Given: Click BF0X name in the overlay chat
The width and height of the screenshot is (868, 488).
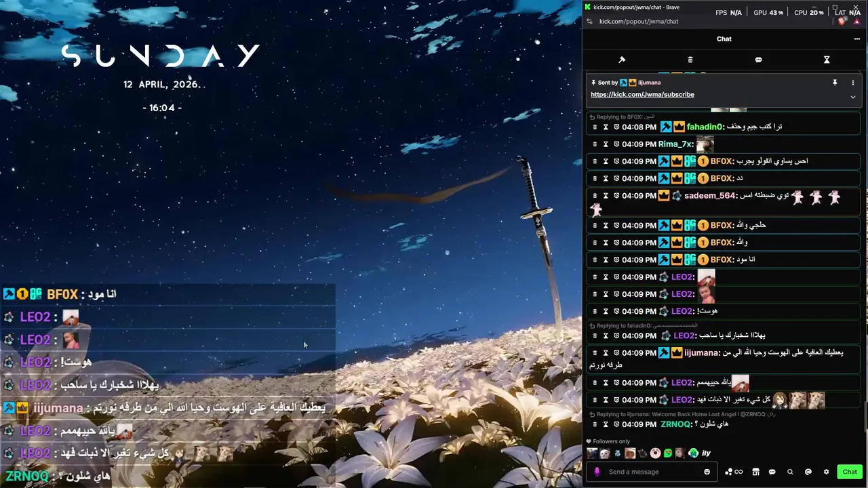Looking at the screenshot, I should tap(62, 294).
